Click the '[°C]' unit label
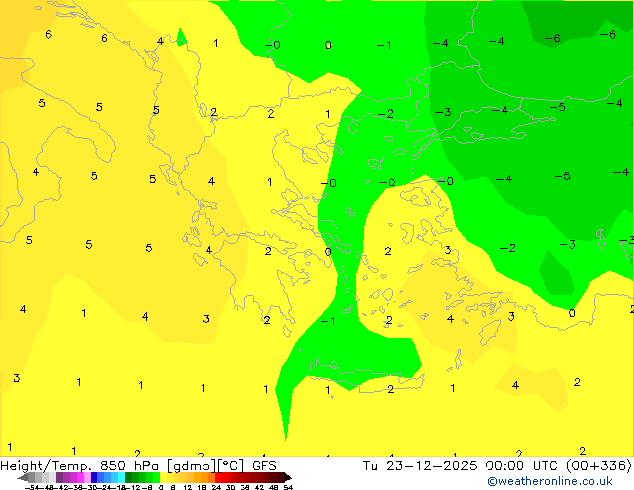Screen dimensions: 634x490 tap(231, 466)
